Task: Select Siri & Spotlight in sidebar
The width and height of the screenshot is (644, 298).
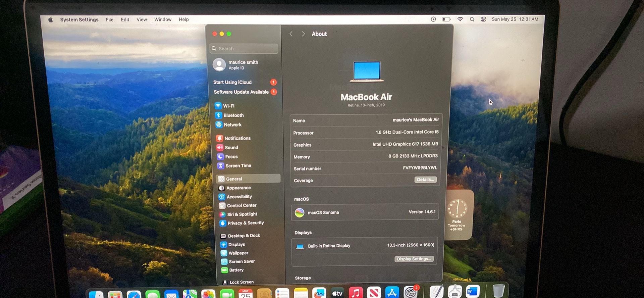Action: [238, 214]
